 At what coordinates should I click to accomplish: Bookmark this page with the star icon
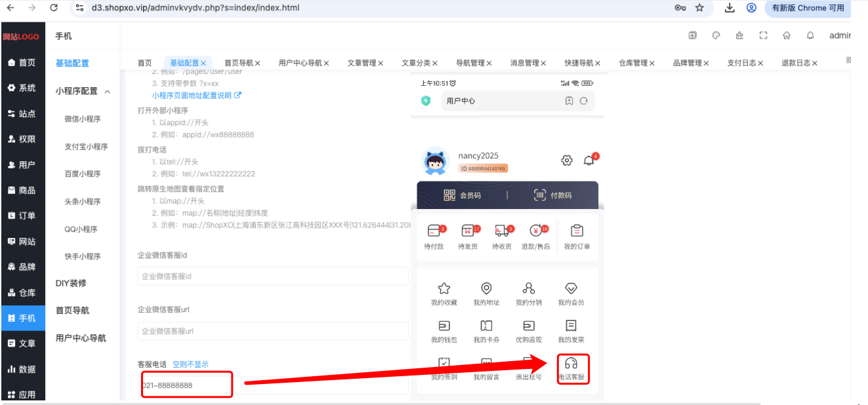point(699,8)
